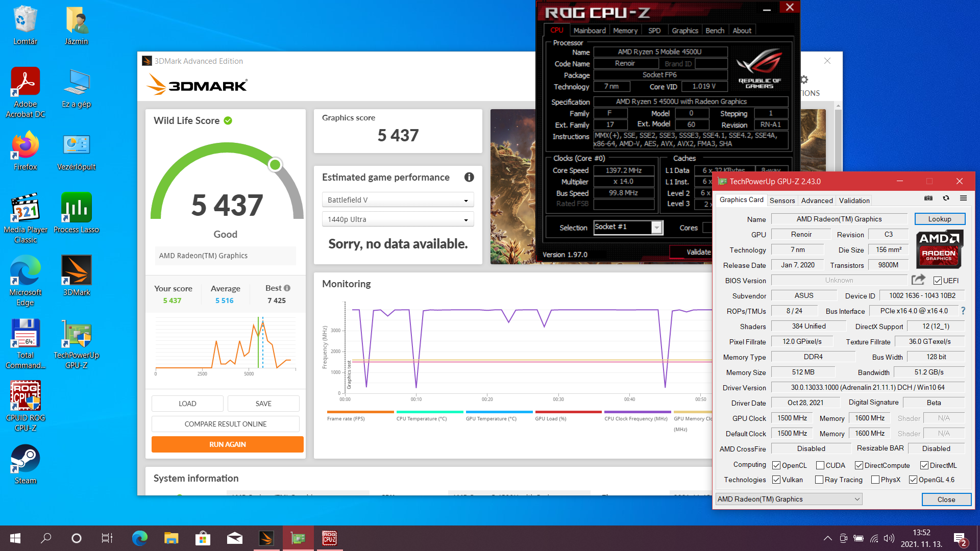Open Process Lasso desktop icon

tap(77, 213)
